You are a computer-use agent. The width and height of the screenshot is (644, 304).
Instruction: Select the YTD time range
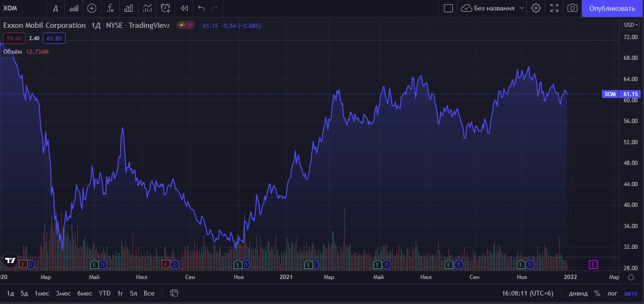pyautogui.click(x=105, y=293)
